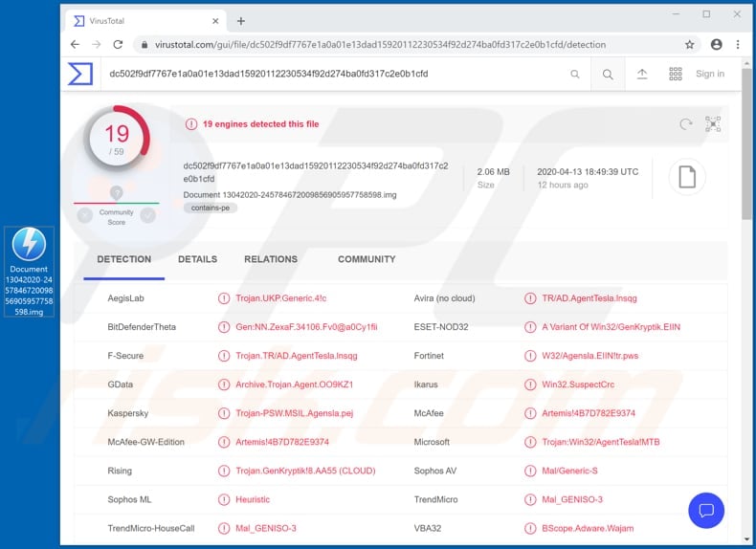Viewport: 756px width, 549px height.
Task: Click the AegisLab detection warning icon
Action: coord(224,298)
